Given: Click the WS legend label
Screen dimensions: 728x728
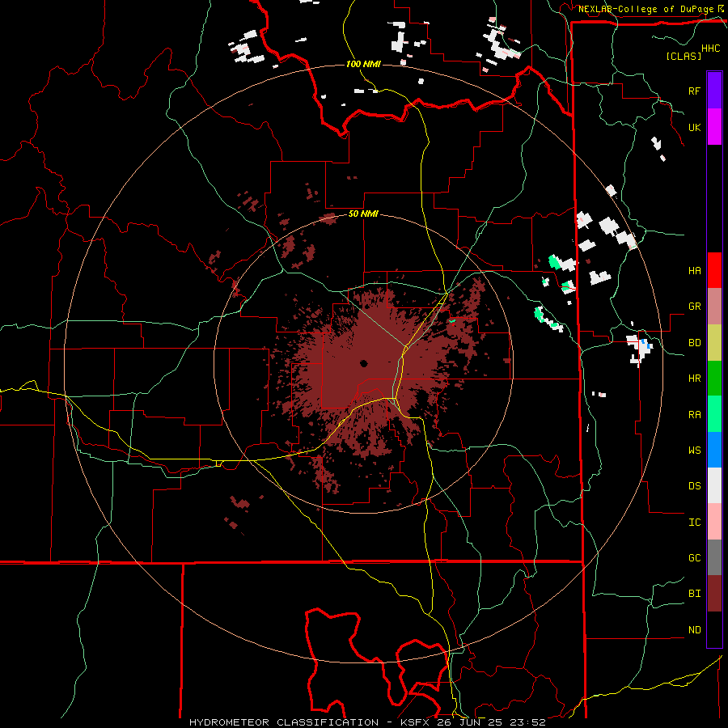Looking at the screenshot, I should tap(694, 451).
